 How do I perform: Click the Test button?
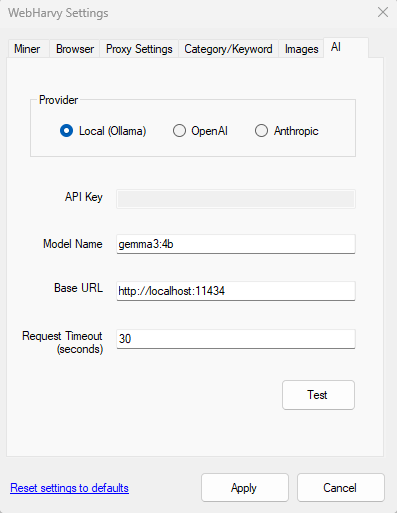[318, 395]
